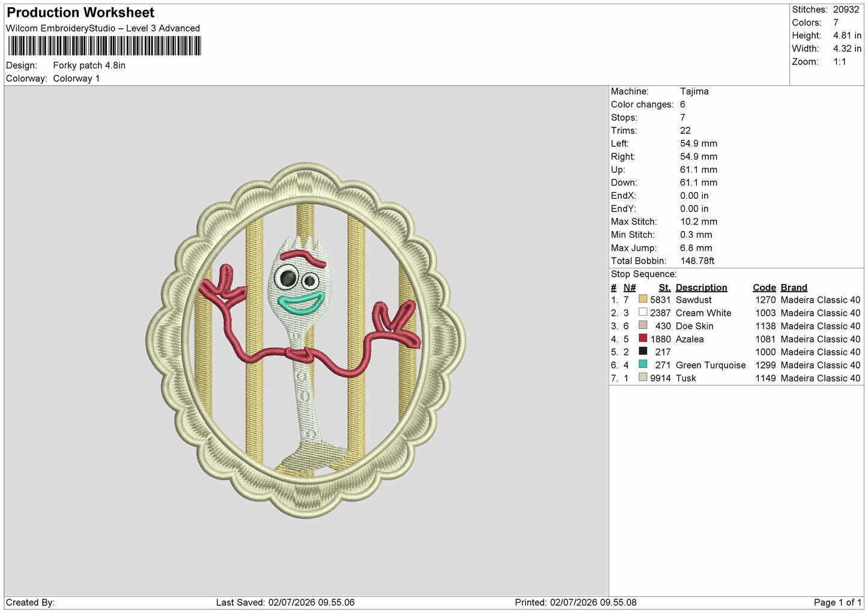Click the 'Colorway 1' value
Viewport: 868px width, 613px height.
76,79
